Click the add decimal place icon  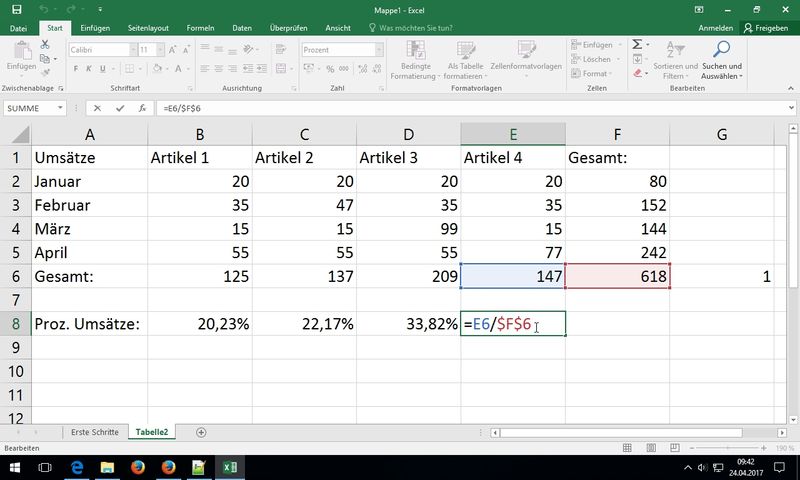(x=363, y=68)
